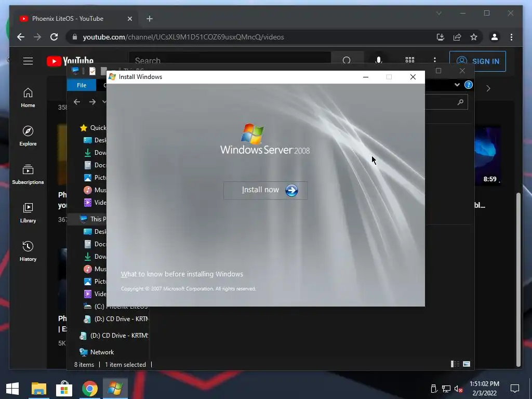Click YouTube search magnifier button
This screenshot has width=532, height=399.
(x=347, y=60)
